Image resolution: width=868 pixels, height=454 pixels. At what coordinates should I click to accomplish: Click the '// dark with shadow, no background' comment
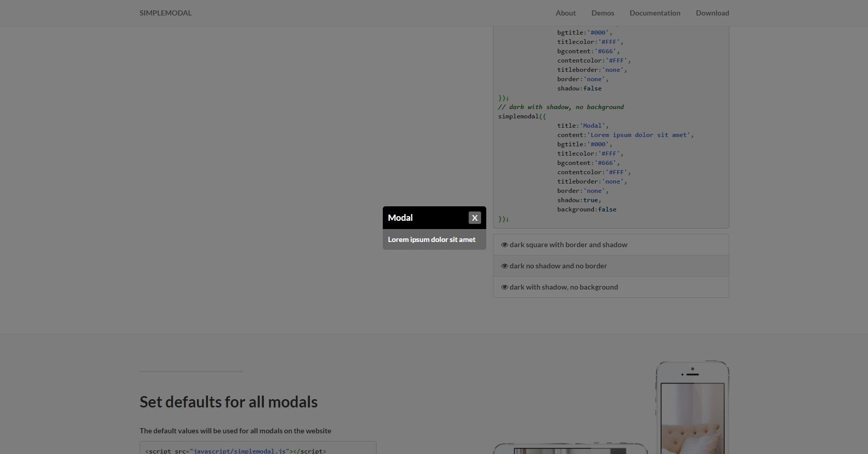tap(561, 107)
